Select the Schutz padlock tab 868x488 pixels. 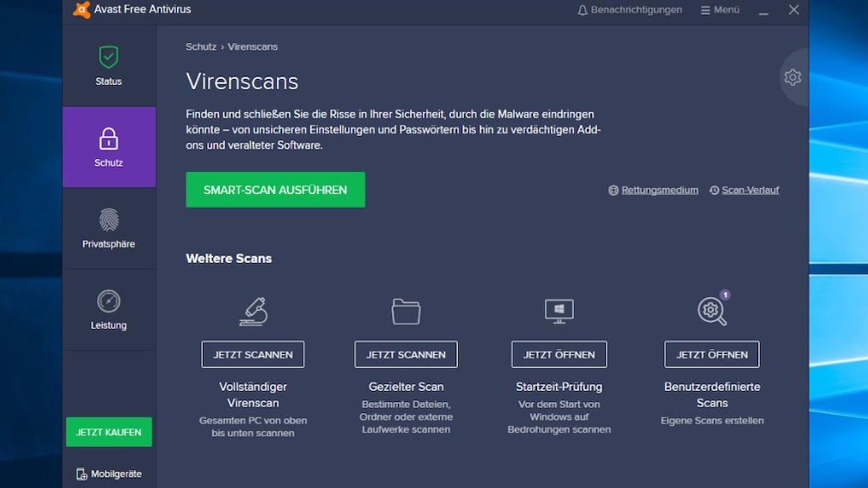tap(108, 147)
